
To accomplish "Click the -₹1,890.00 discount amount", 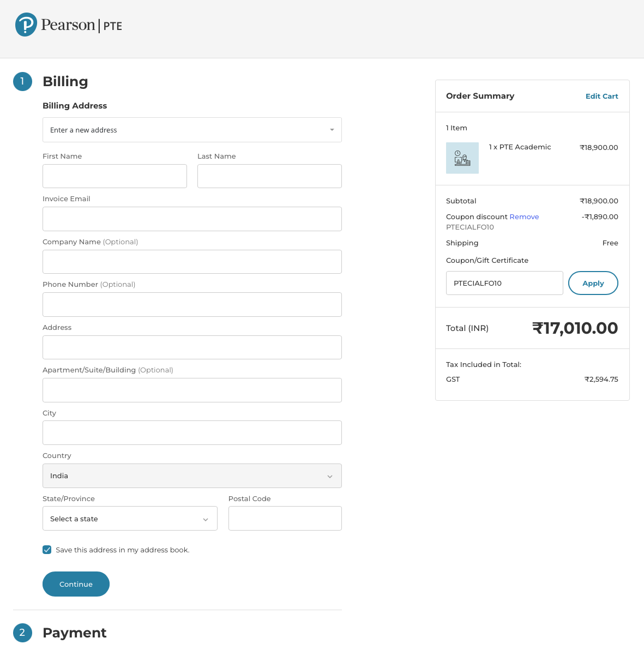I will click(x=600, y=217).
